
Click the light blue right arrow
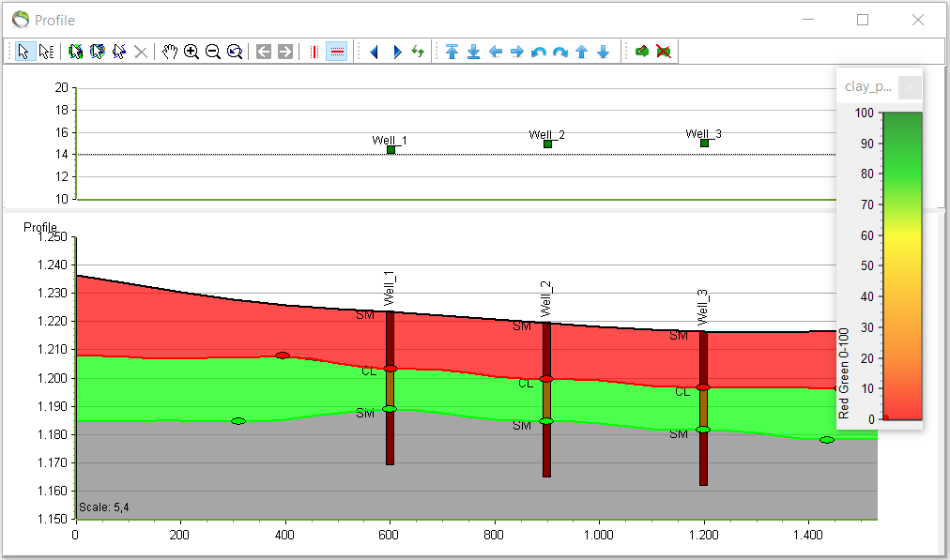[517, 52]
